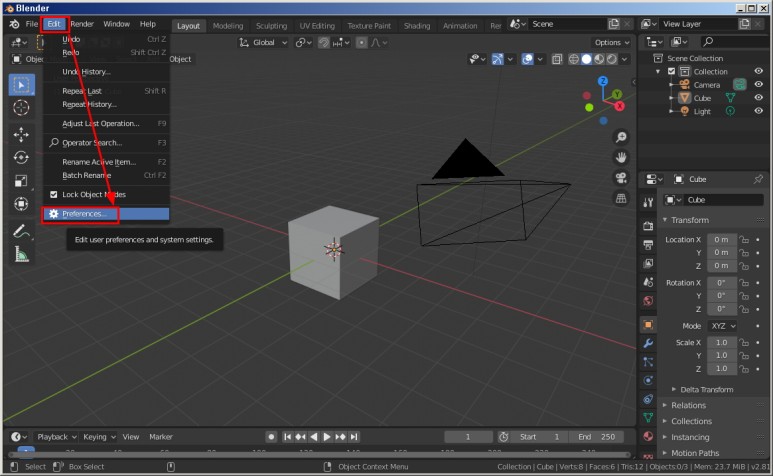Hide the Camera with its eye icon

click(759, 84)
